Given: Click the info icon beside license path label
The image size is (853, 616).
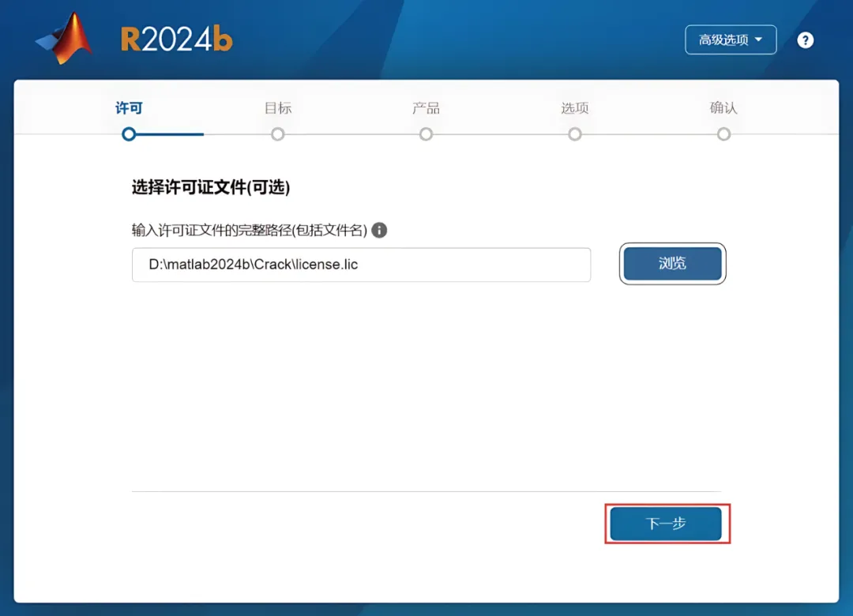Looking at the screenshot, I should pos(379,230).
